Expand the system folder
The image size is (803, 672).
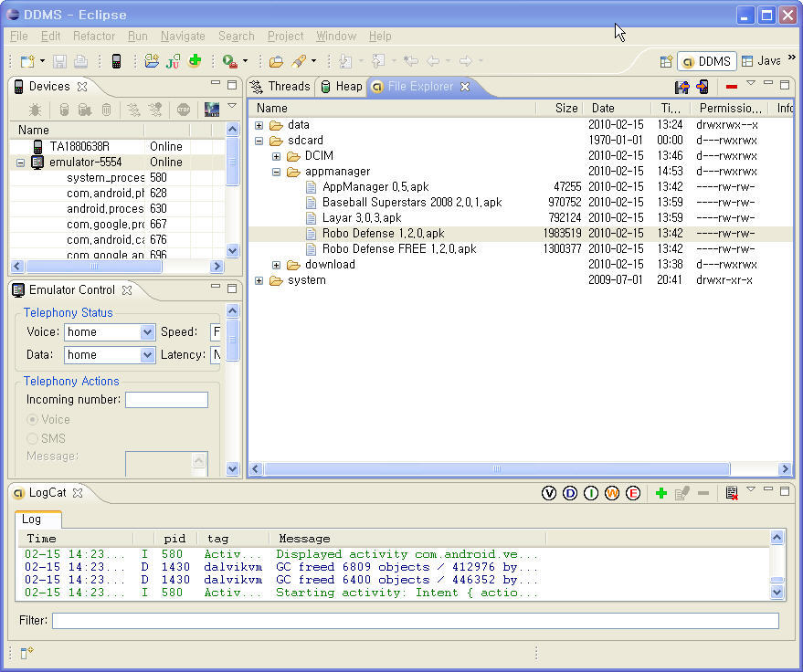click(x=259, y=280)
